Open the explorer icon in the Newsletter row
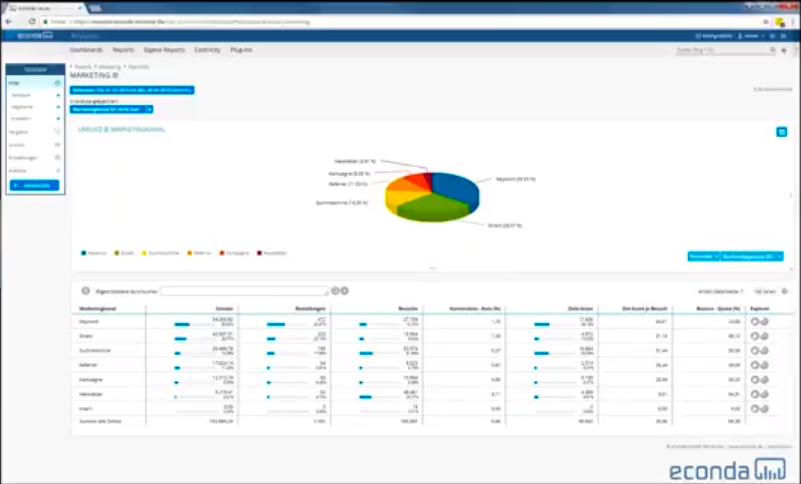 coord(760,394)
